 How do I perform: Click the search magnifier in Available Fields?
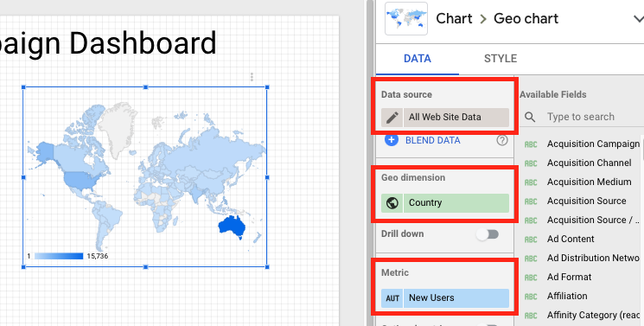click(x=530, y=117)
